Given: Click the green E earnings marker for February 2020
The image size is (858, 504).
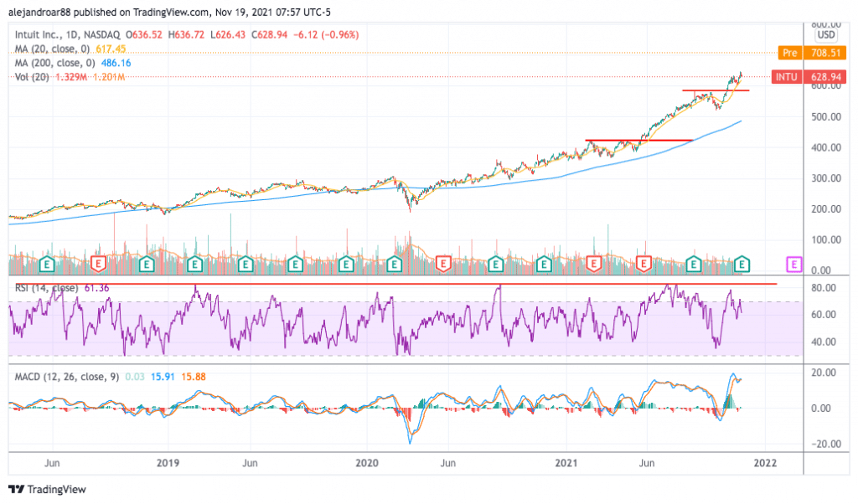Looking at the screenshot, I should pyautogui.click(x=394, y=265).
